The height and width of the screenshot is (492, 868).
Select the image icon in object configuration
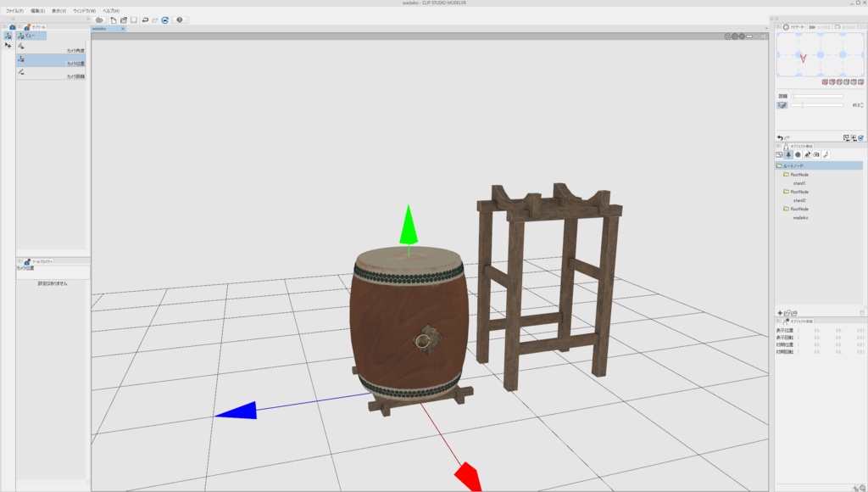point(780,154)
